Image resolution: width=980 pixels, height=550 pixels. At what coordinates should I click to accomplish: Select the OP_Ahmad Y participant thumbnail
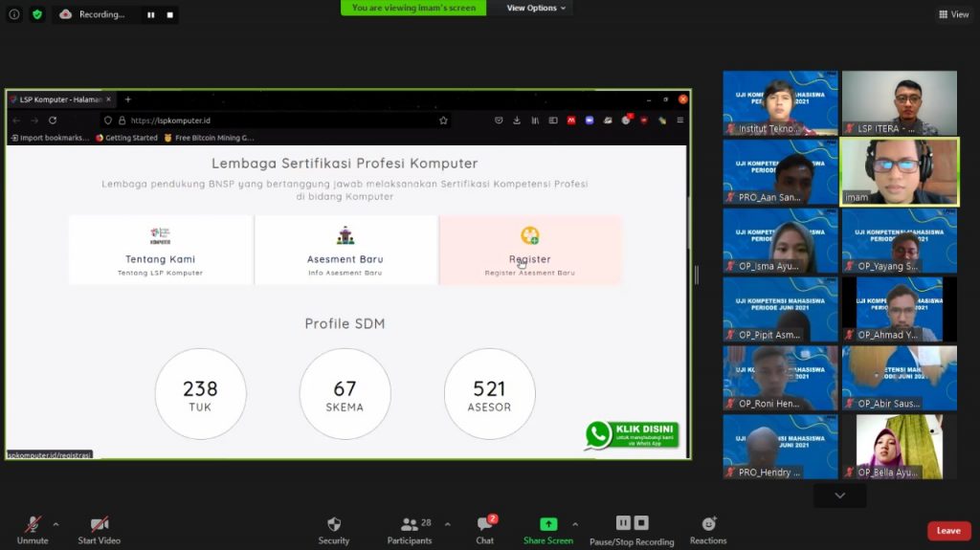900,309
